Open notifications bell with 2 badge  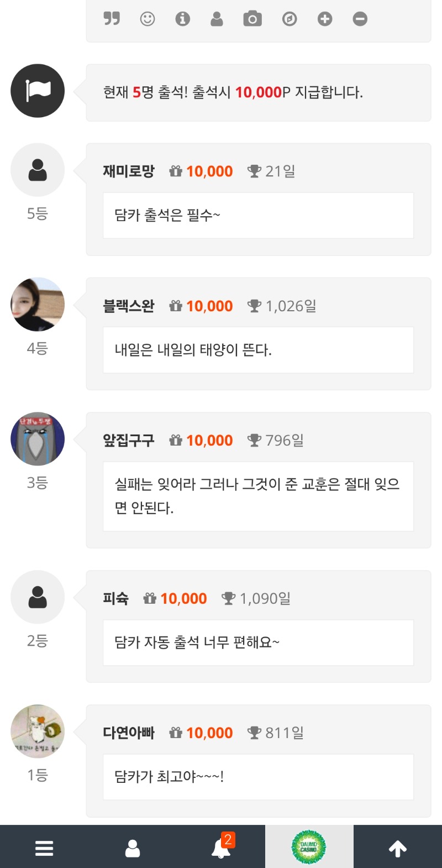pyautogui.click(x=223, y=846)
